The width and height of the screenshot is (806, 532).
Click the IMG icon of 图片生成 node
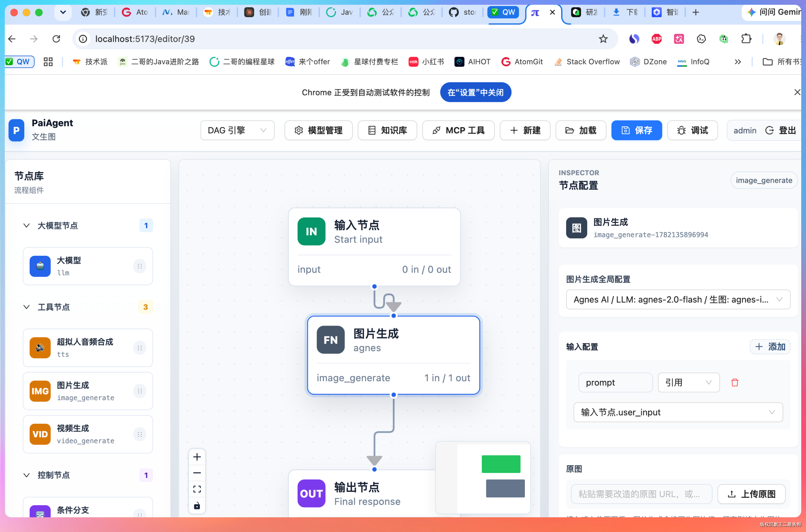[40, 391]
